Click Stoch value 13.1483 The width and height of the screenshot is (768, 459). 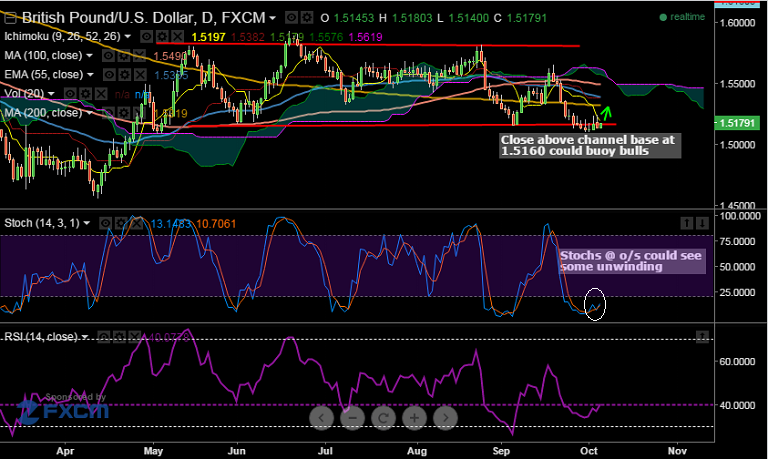pos(170,224)
